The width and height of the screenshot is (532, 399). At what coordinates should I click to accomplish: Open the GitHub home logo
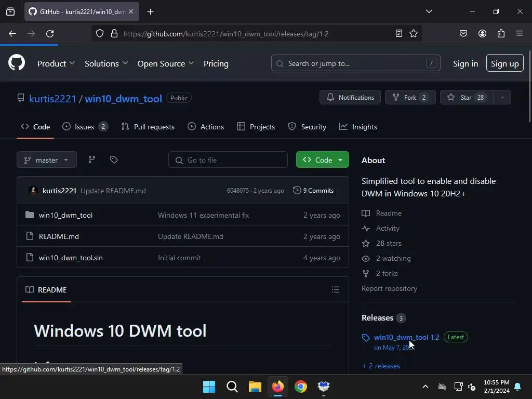[x=16, y=63]
